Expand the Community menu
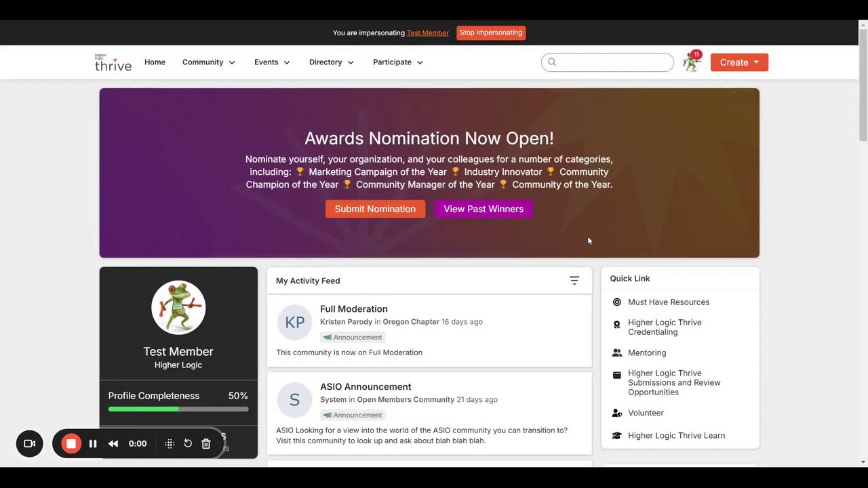Viewport: 868px width, 488px height. point(209,62)
